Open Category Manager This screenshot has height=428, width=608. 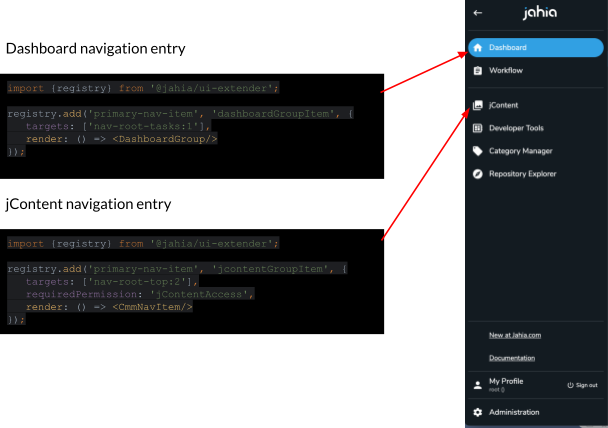[536, 151]
